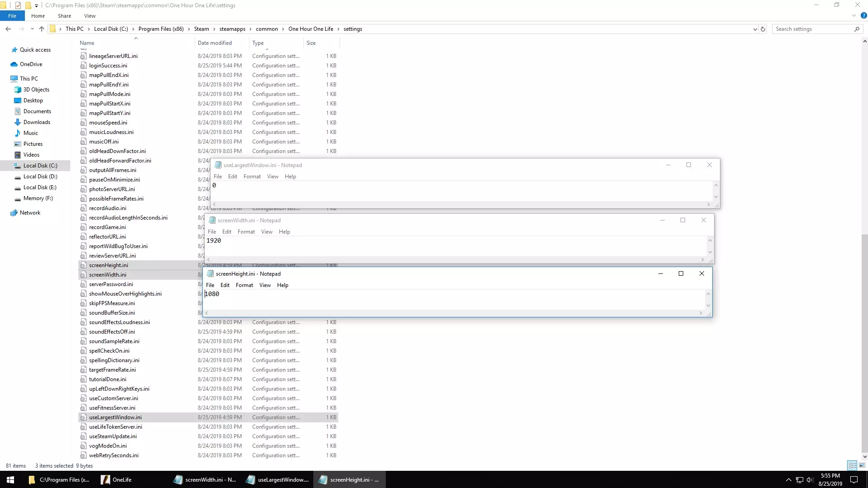Open Videos folder in sidebar
This screenshot has height=488, width=868.
click(31, 155)
